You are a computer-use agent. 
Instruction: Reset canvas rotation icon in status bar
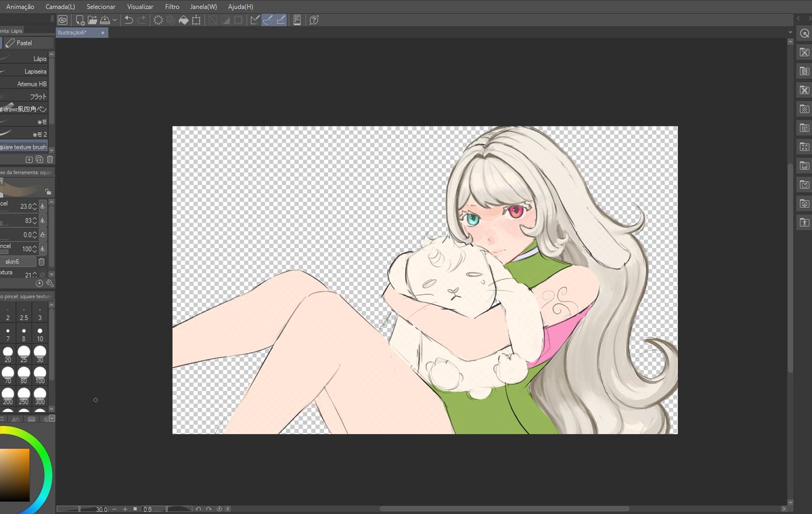tap(219, 509)
